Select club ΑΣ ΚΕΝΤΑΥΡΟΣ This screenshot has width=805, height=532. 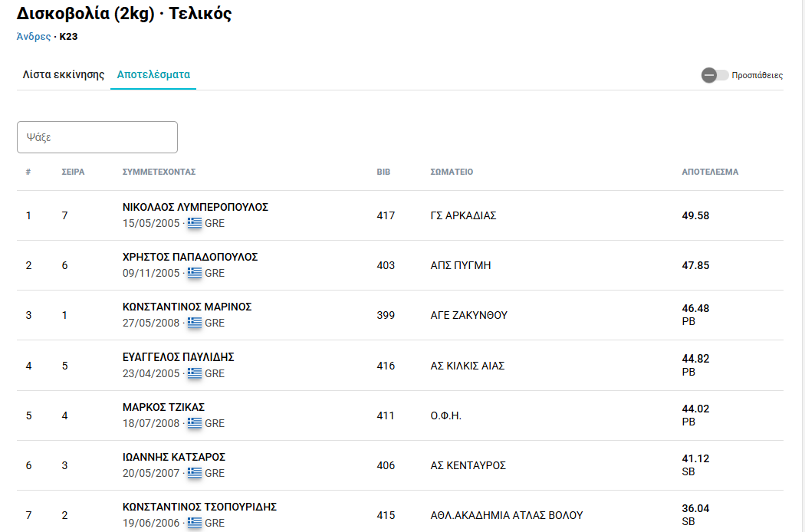click(x=468, y=465)
